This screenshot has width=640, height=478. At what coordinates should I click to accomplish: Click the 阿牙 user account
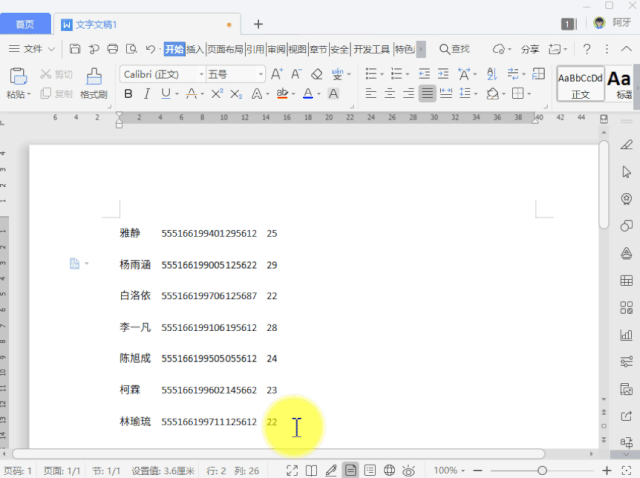pos(611,23)
